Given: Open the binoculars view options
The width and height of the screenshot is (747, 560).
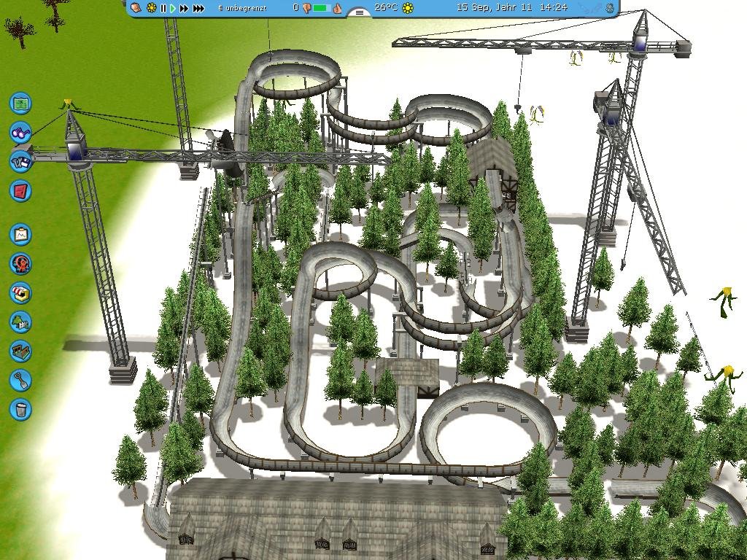Looking at the screenshot, I should pos(20,133).
